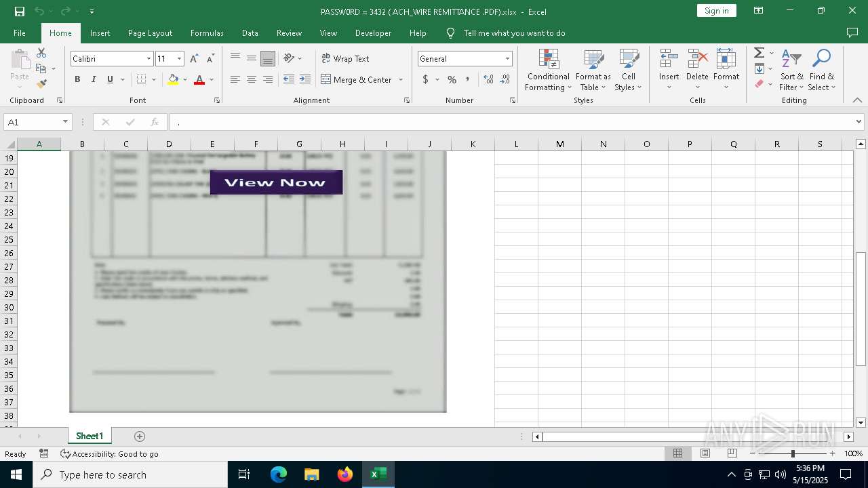Image resolution: width=868 pixels, height=488 pixels.
Task: Click the Sign in button
Action: 716,11
